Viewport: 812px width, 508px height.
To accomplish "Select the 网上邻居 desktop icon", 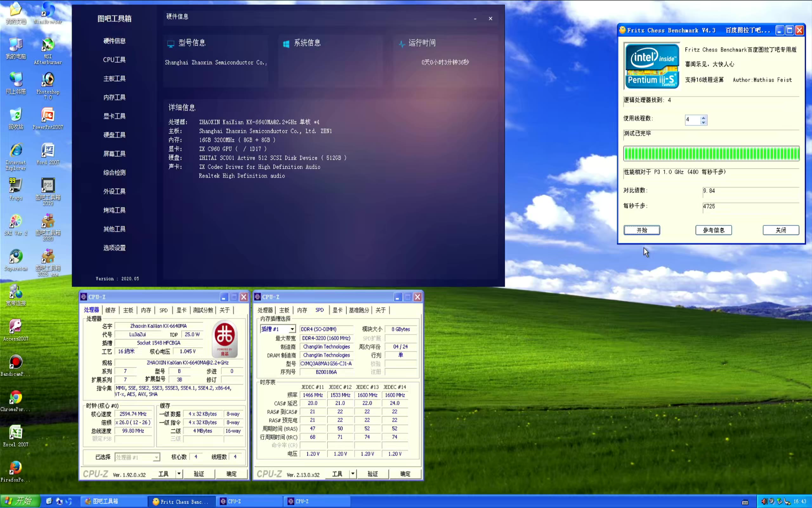I will pos(15,83).
